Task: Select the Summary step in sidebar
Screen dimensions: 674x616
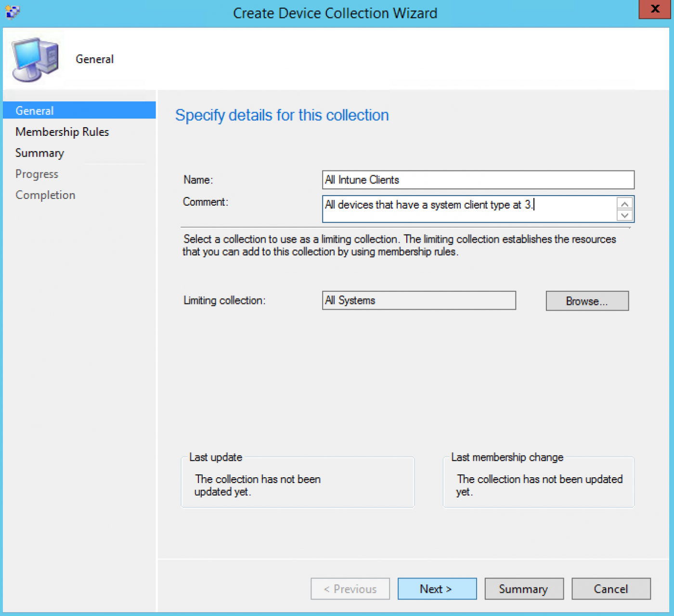Action: point(39,153)
